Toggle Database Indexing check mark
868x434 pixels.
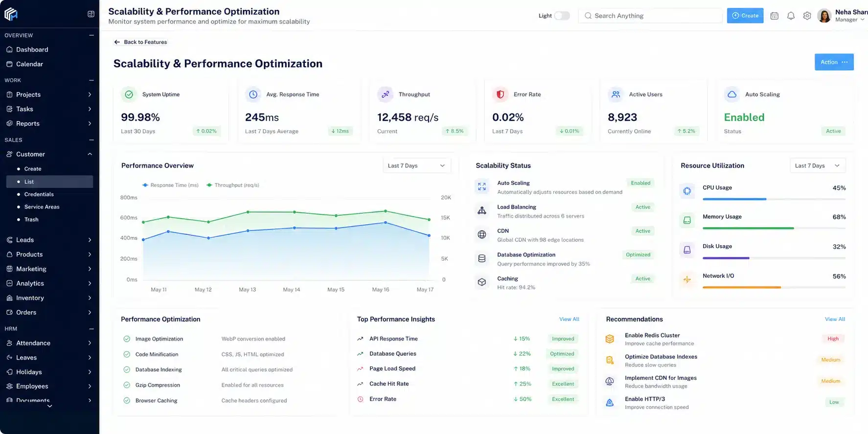pos(127,369)
